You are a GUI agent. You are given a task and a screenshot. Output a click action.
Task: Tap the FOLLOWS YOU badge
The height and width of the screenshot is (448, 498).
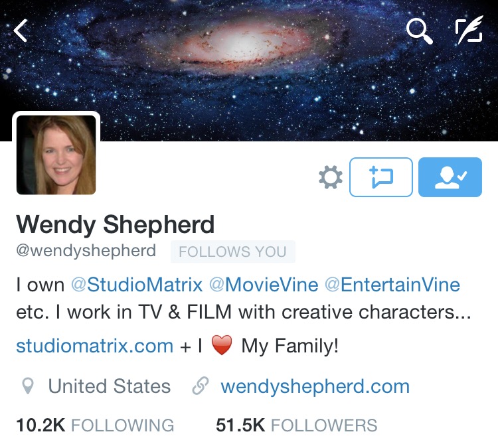click(x=233, y=252)
